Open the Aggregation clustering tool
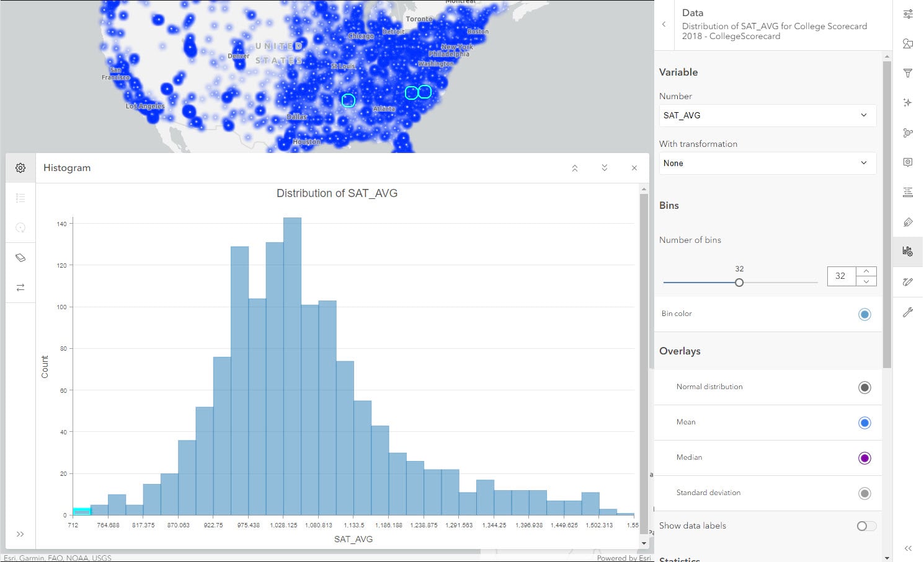 click(908, 133)
